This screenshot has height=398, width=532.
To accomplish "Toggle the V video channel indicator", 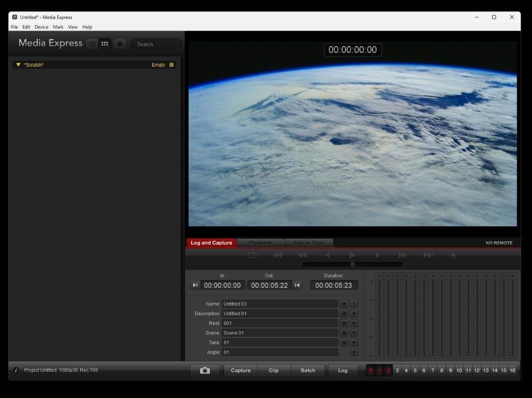I will coord(371,370).
